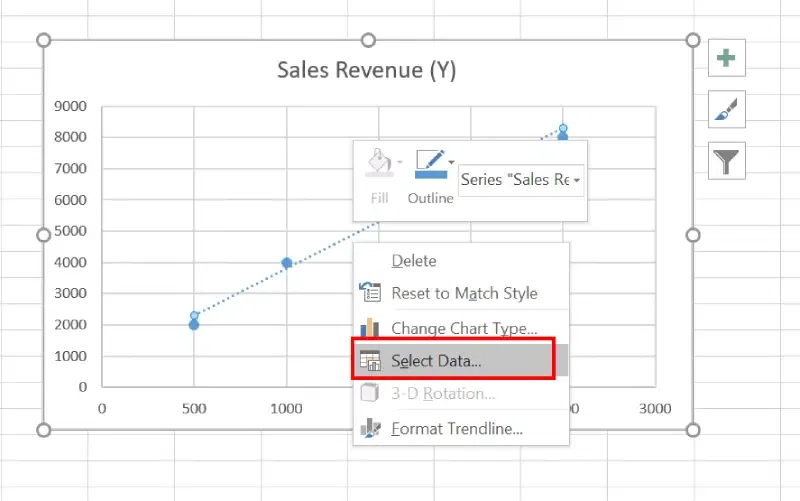Screen dimensions: 800x501
Task: Click the Reset to Match Style icon
Action: [370, 293]
